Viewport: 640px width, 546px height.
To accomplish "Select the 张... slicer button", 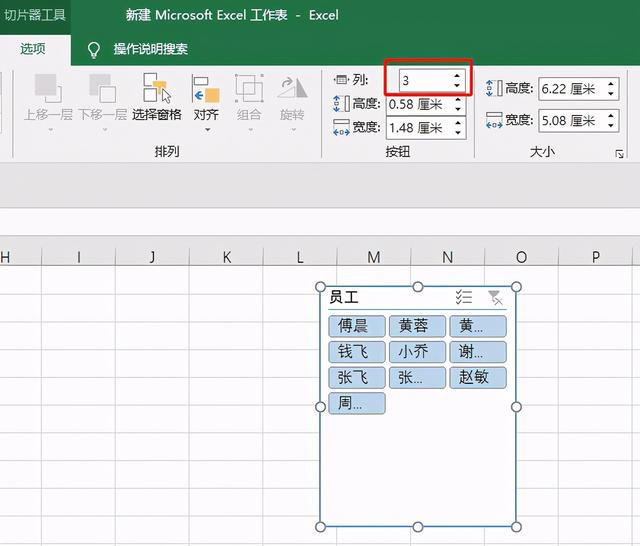I will [x=417, y=377].
